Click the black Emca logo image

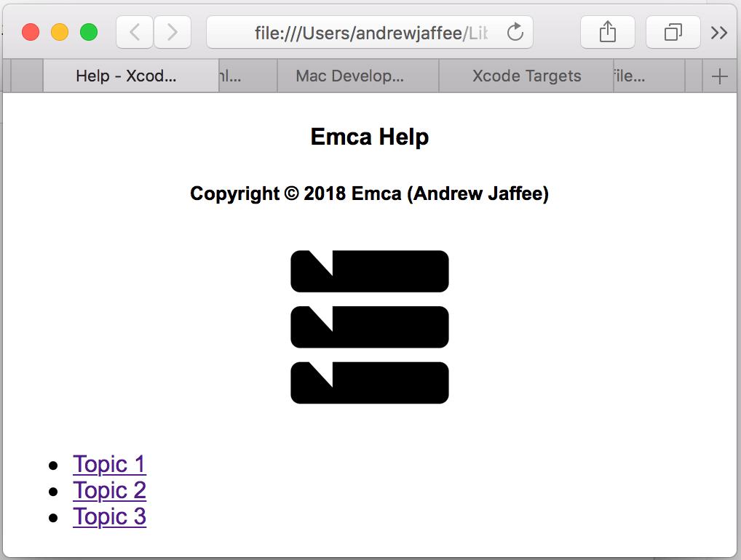[370, 327]
